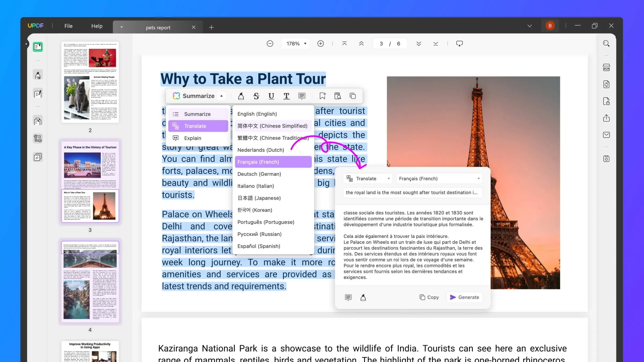This screenshot has height=362, width=644.
Task: Select the Underline tool icon
Action: tap(271, 96)
